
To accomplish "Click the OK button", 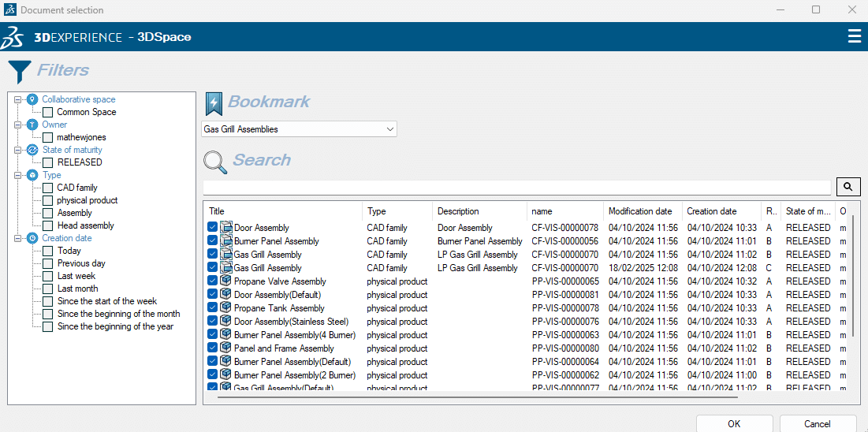I will tap(734, 423).
